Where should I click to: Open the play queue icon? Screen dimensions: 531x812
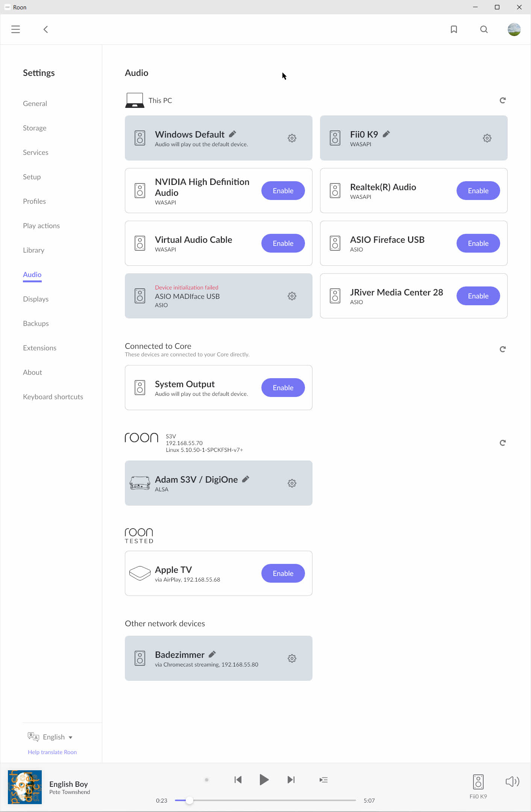point(323,780)
